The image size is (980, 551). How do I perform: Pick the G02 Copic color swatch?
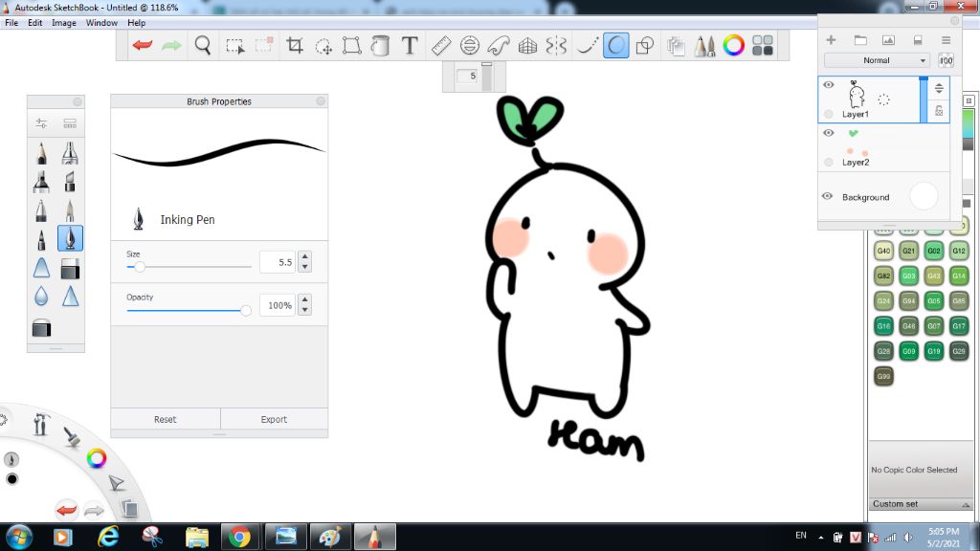coord(934,251)
